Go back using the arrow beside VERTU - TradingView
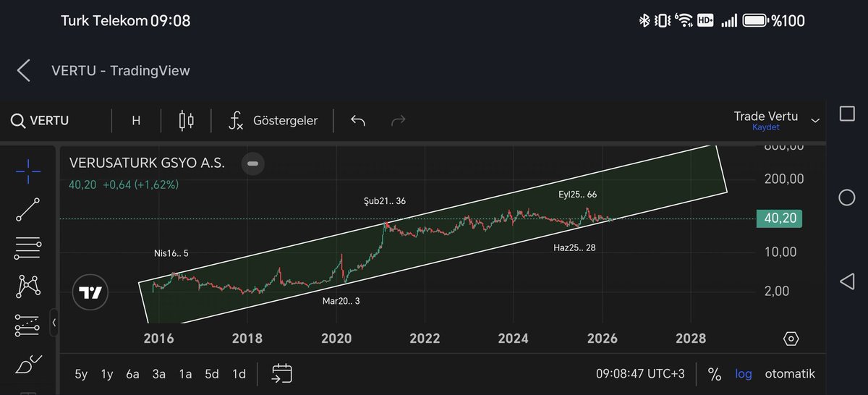This screenshot has height=395, width=868. point(24,71)
